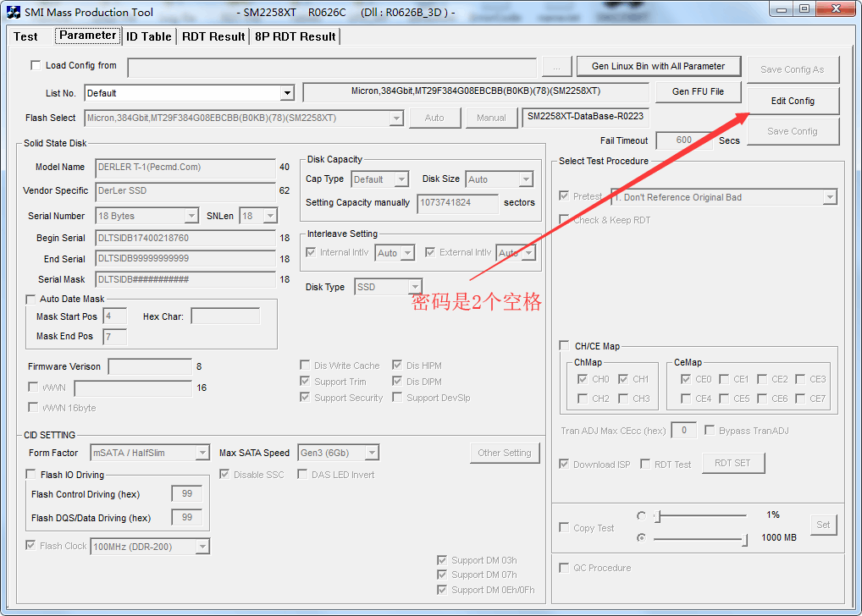862x616 pixels.
Task: Enable the Load Config from checkbox
Action: [x=36, y=66]
